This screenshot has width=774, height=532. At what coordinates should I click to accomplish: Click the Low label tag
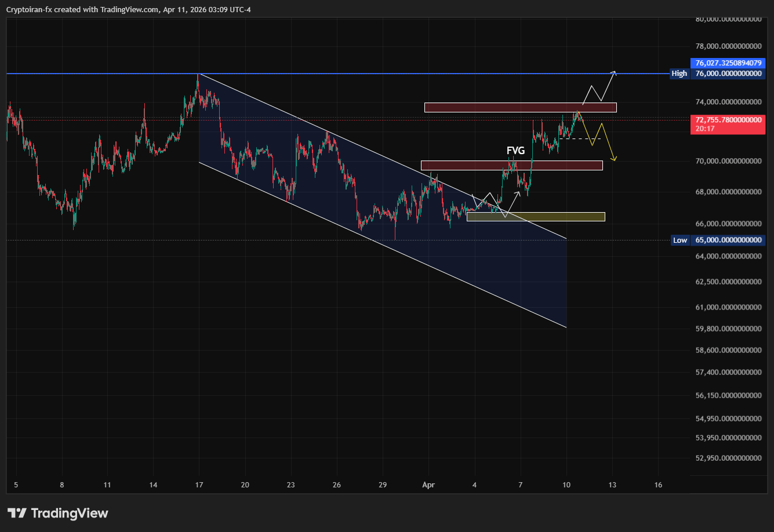679,240
